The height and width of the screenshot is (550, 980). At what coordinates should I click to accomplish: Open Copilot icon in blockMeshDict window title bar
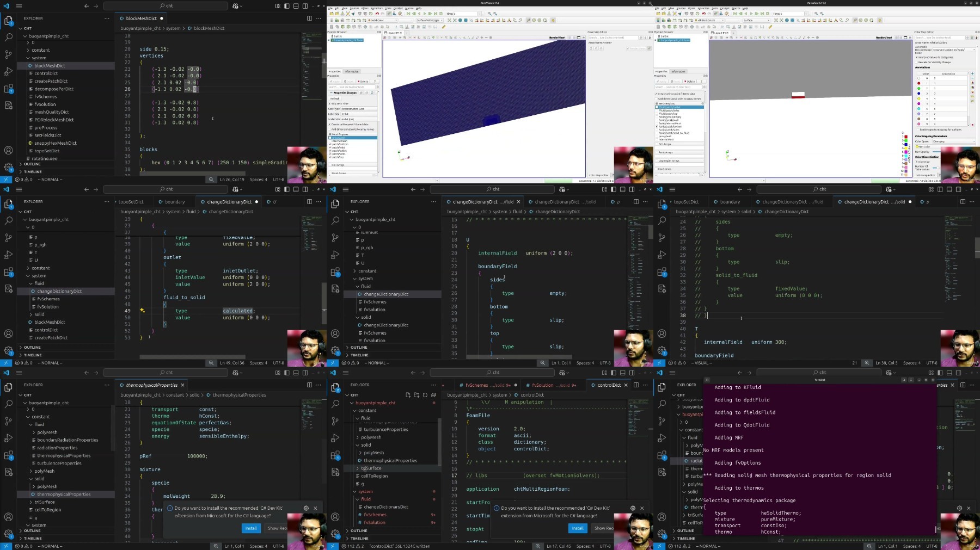[x=236, y=6]
